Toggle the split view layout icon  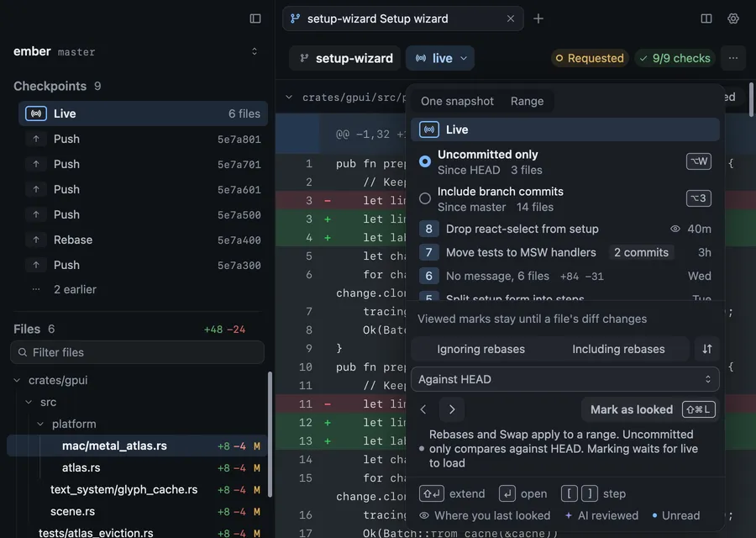pos(706,18)
